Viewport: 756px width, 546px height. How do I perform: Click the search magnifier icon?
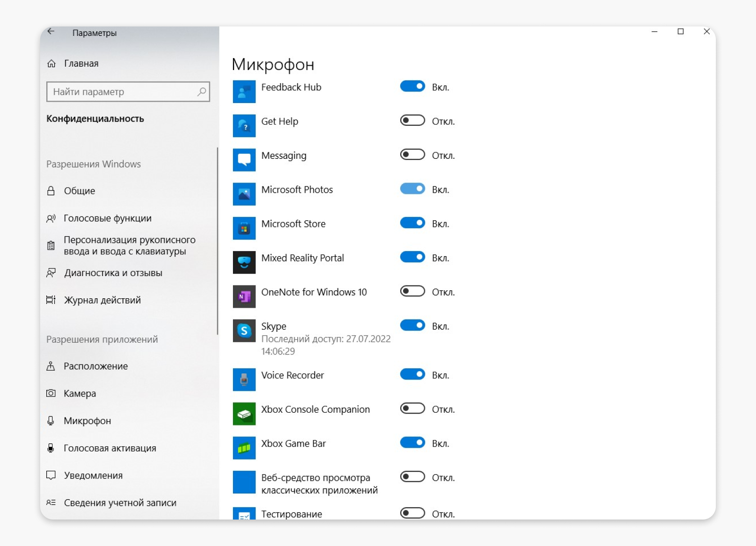pyautogui.click(x=202, y=92)
